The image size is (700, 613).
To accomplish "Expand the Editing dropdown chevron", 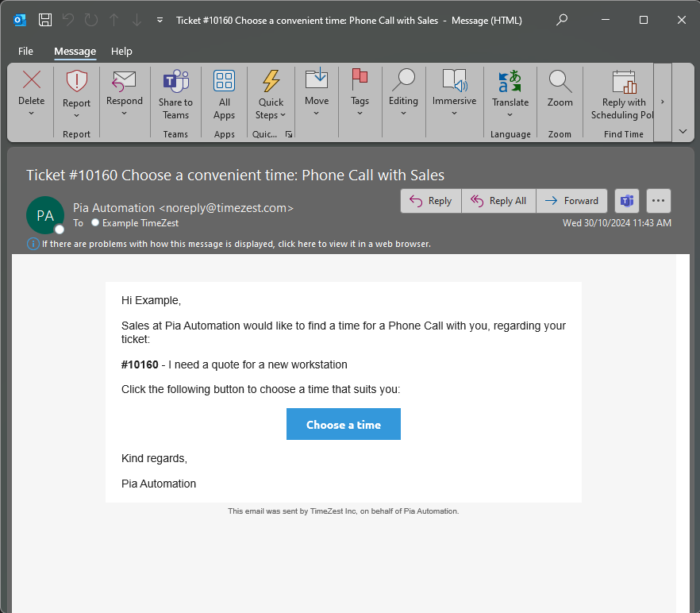I will pyautogui.click(x=403, y=113).
